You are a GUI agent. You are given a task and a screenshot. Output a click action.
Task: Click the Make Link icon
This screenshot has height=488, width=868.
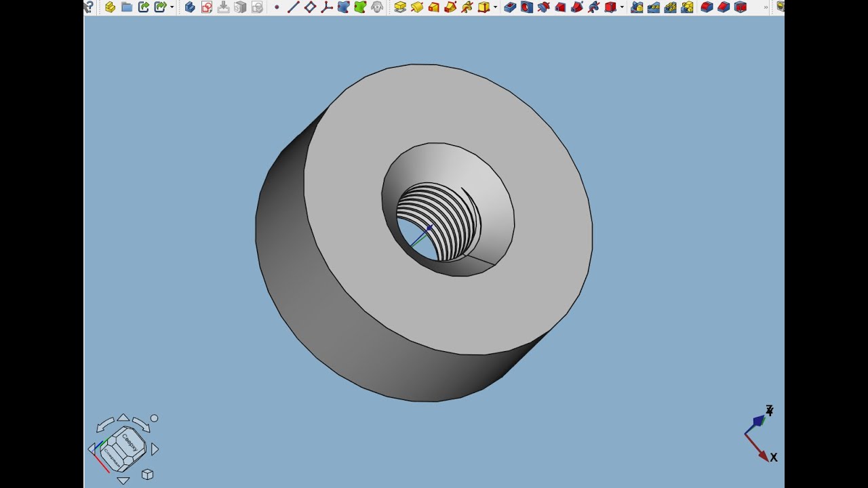143,7
